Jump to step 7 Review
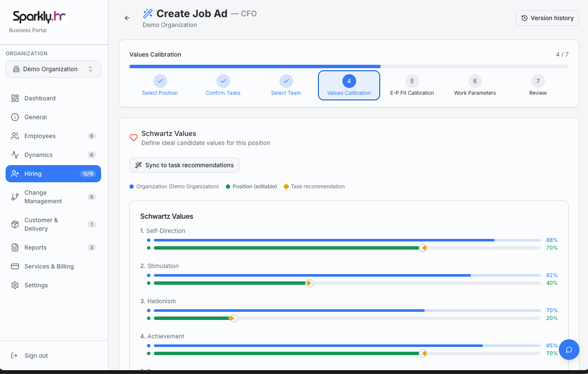Screen dimensions: 588x374 pyautogui.click(x=538, y=85)
